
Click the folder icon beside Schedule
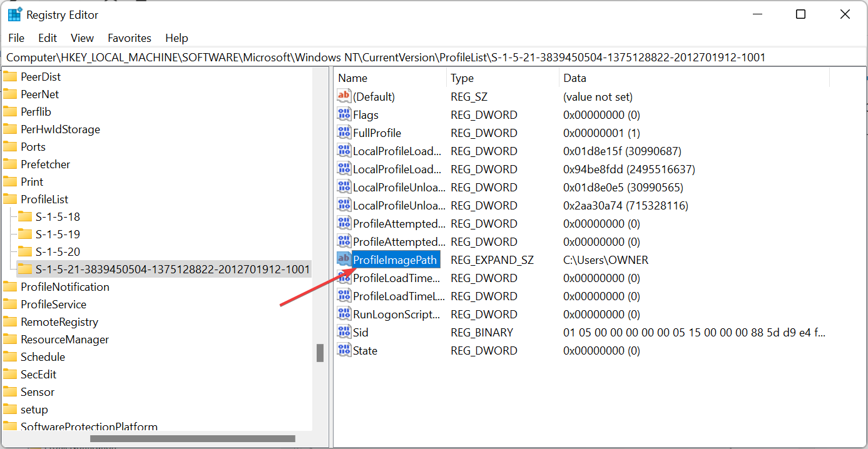[x=10, y=357]
